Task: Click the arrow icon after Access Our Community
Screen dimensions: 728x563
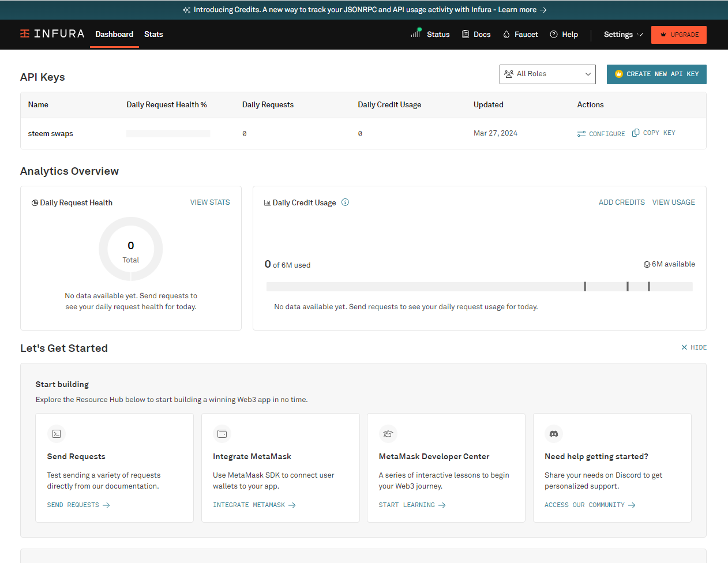Action: point(632,505)
